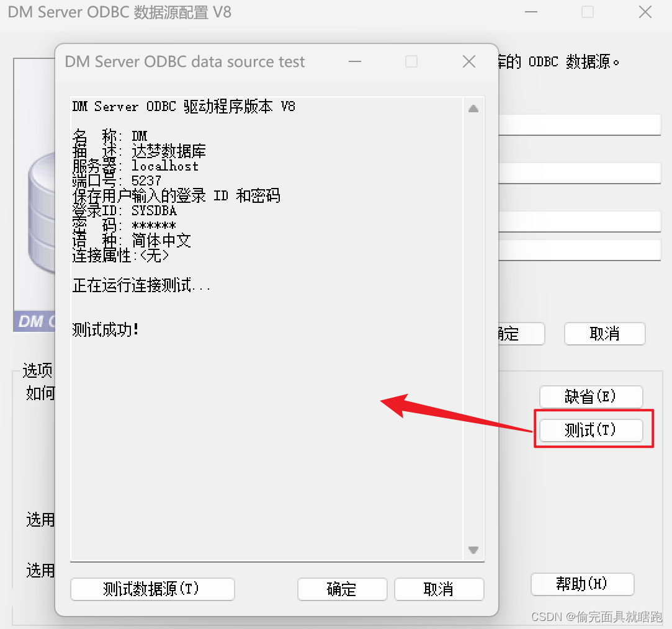The width and height of the screenshot is (672, 629).
Task: Minimize the 数据源配置 V8 main window
Action: [531, 12]
